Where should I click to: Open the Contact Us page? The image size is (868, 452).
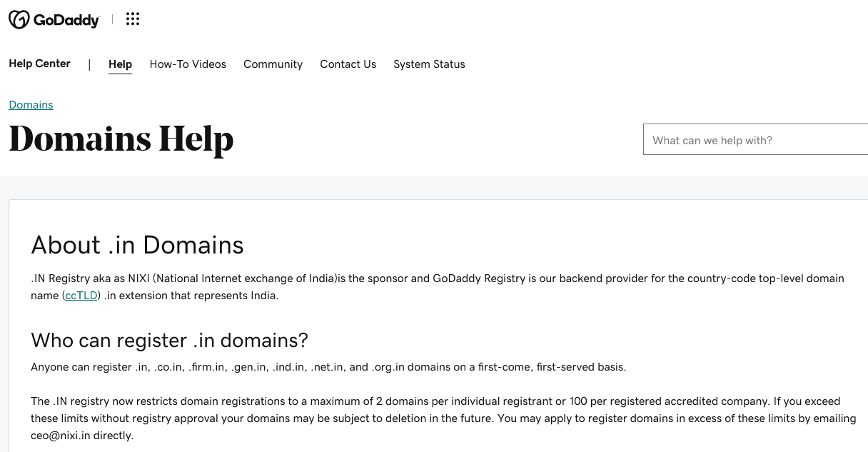(348, 64)
